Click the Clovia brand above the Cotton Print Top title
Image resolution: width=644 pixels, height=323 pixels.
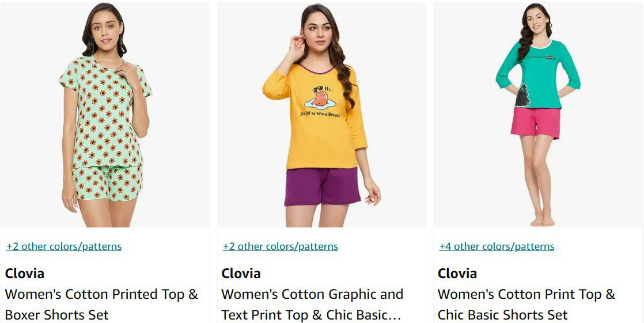pyautogui.click(x=457, y=273)
